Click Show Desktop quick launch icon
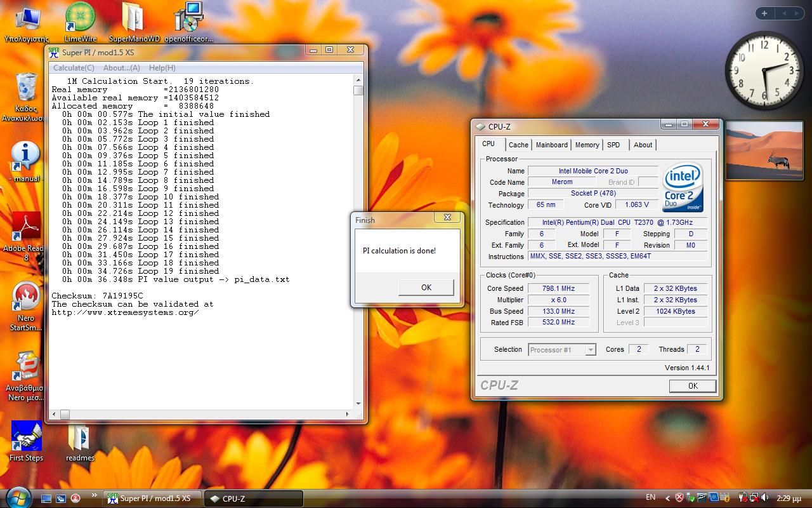This screenshot has height=508, width=812. [x=46, y=498]
